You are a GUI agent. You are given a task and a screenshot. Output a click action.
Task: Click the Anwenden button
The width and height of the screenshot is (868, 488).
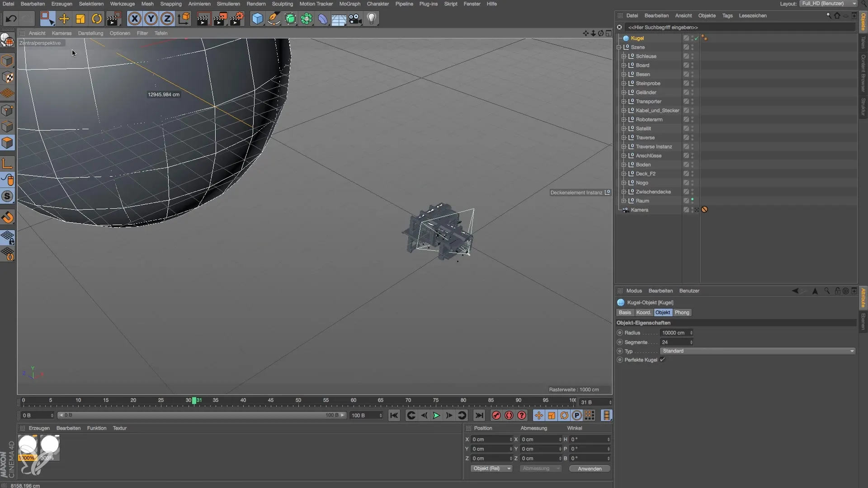point(590,469)
